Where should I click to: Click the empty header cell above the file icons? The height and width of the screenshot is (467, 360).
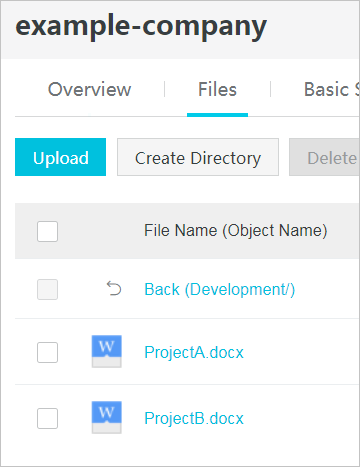click(107, 231)
